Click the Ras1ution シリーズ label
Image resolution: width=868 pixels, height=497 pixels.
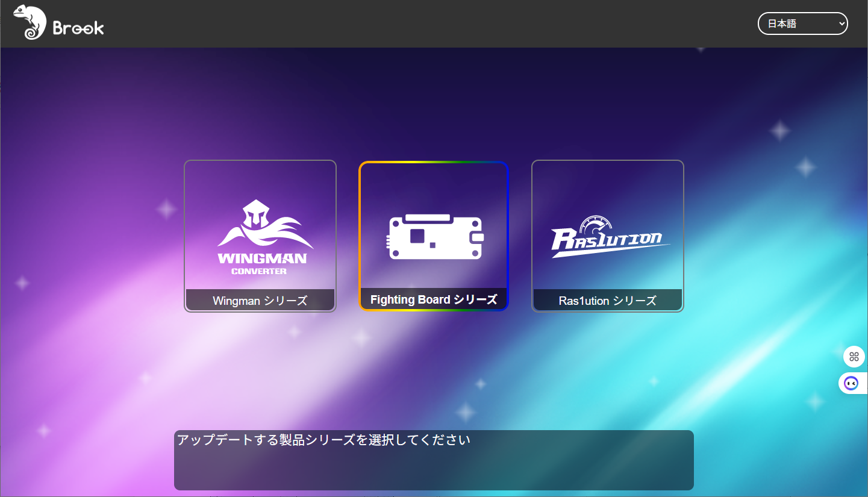[x=608, y=301]
